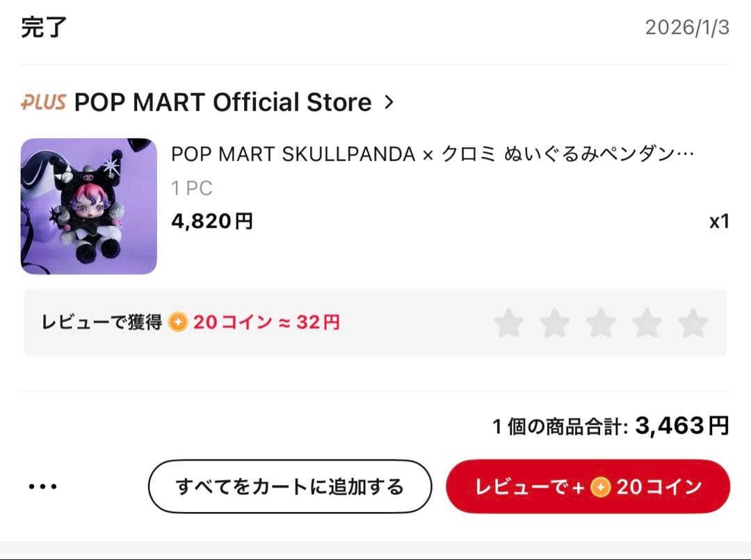Rate four stars by clicking the fourth star
This screenshot has width=751, height=560.
(x=647, y=322)
